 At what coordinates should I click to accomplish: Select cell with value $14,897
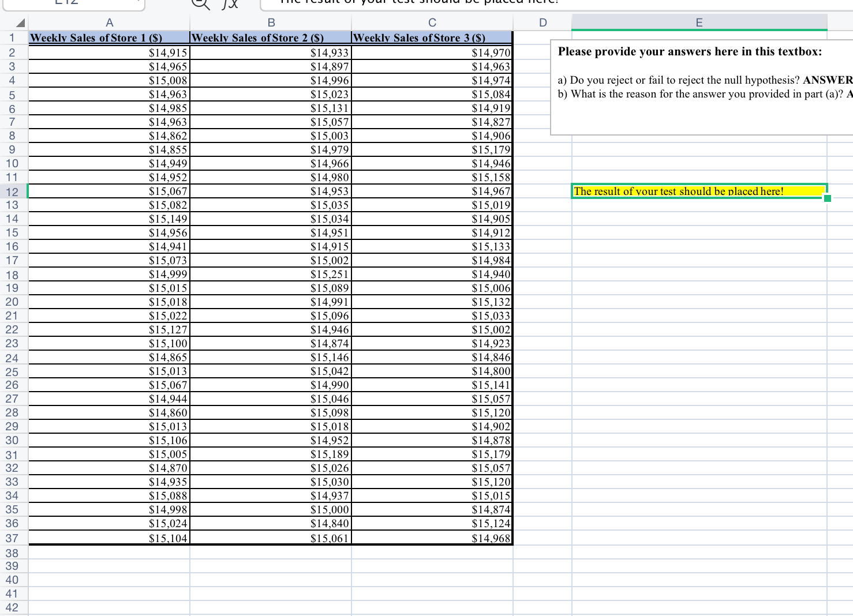271,66
